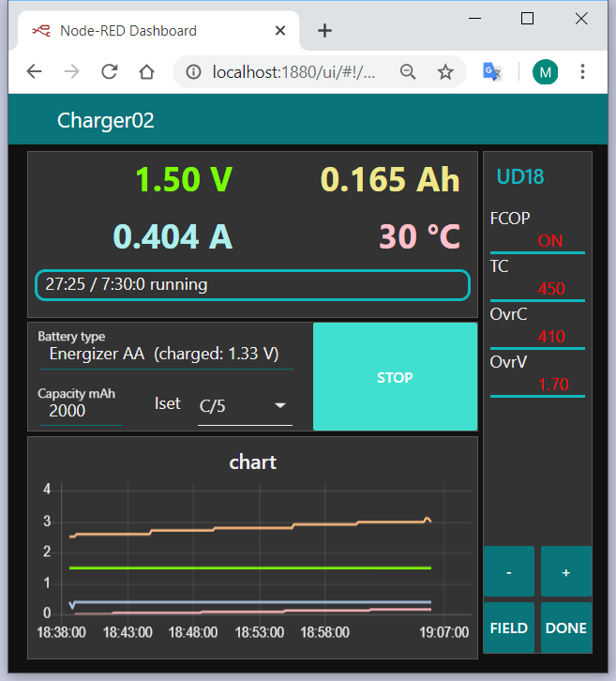The image size is (616, 681).
Task: Minimize the browser window
Action: click(475, 19)
